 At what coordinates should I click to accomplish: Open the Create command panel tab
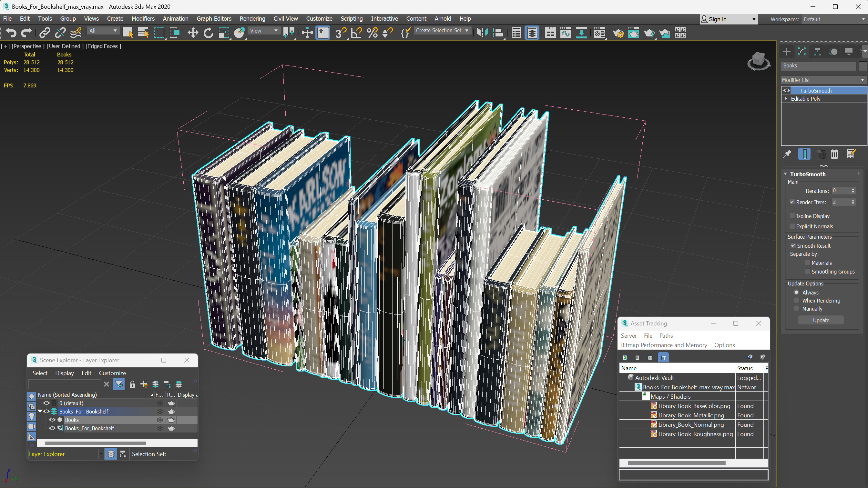tap(786, 52)
